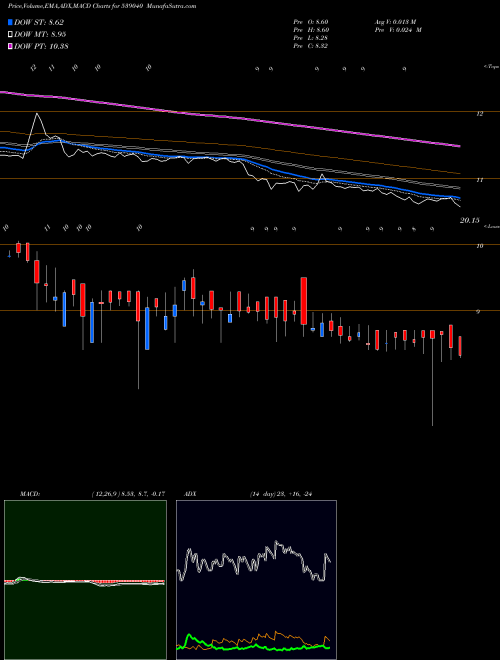Click the '<-Tops' label on the right
This screenshot has height=660, width=500.
pos(491,67)
